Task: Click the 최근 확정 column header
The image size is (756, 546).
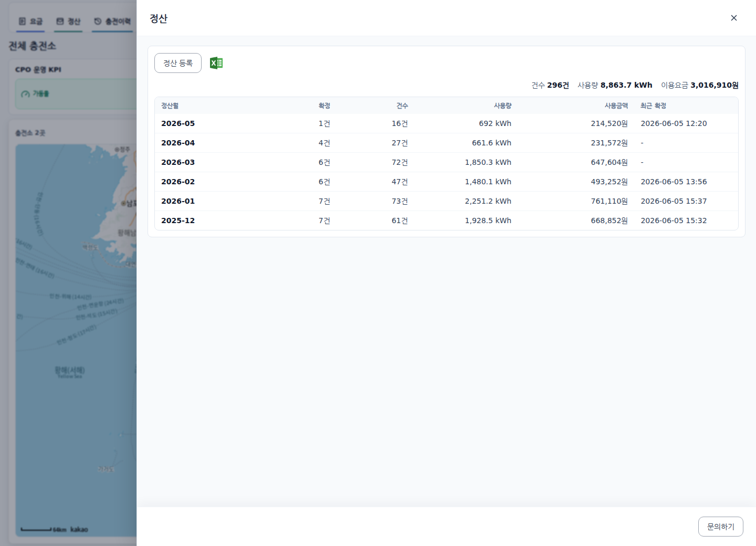Action: point(653,106)
